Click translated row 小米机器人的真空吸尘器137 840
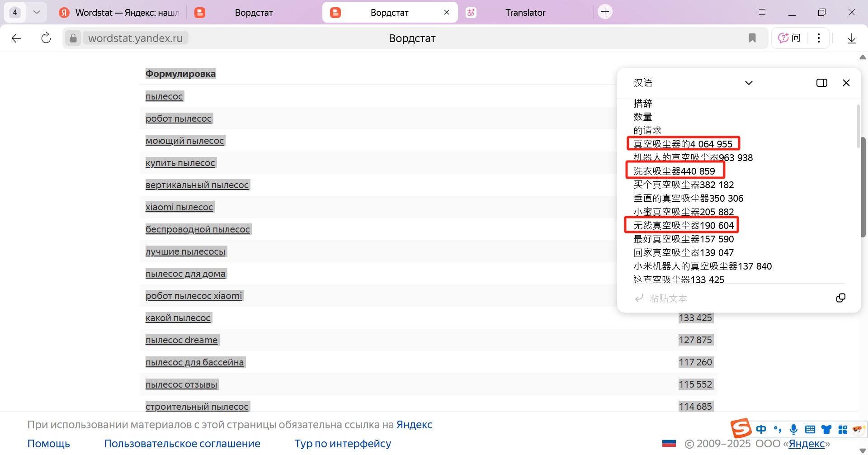Viewport: 868px width, 455px height. [x=703, y=266]
